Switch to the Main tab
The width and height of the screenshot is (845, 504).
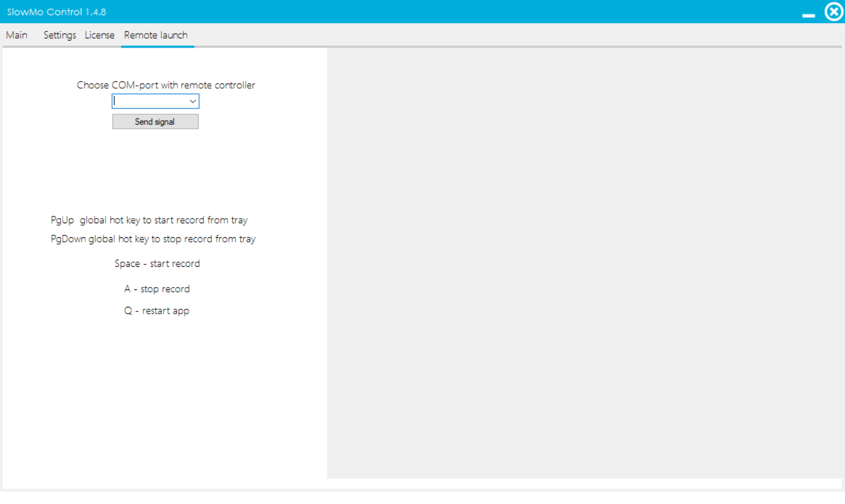[17, 35]
